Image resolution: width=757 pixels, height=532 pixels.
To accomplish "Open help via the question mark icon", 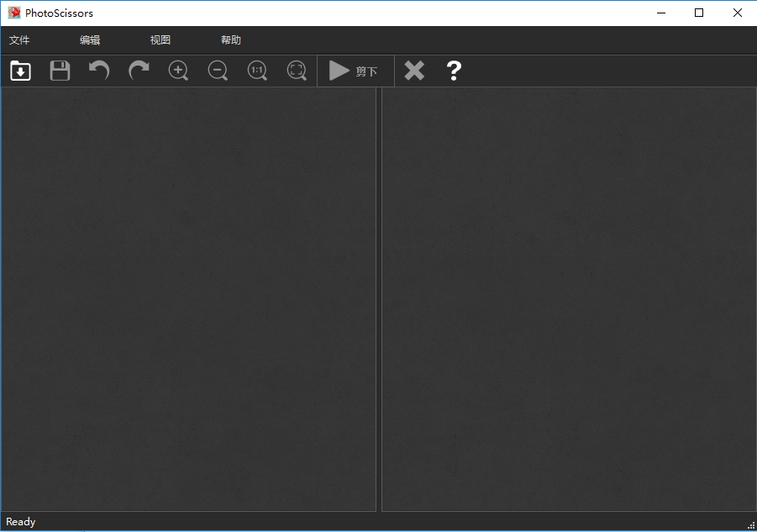I will click(x=454, y=71).
